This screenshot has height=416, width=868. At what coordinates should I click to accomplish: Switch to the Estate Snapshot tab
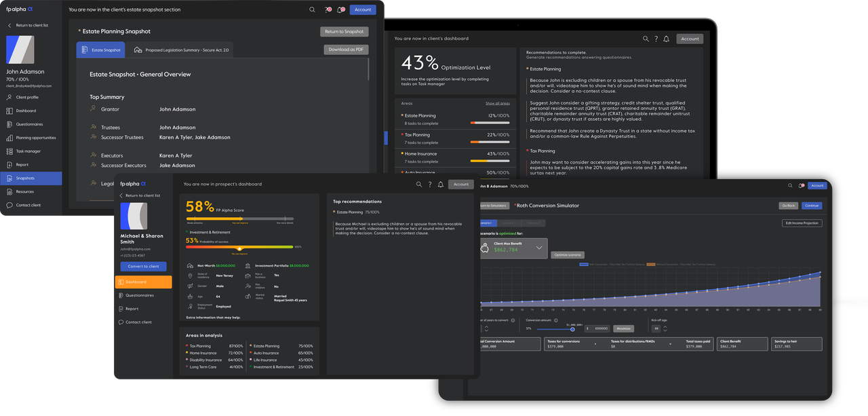pos(100,50)
